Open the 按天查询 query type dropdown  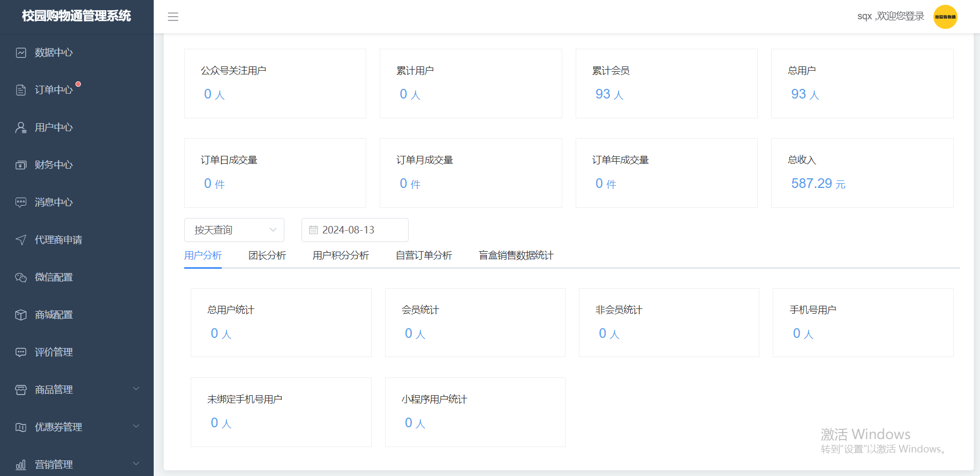coord(234,230)
